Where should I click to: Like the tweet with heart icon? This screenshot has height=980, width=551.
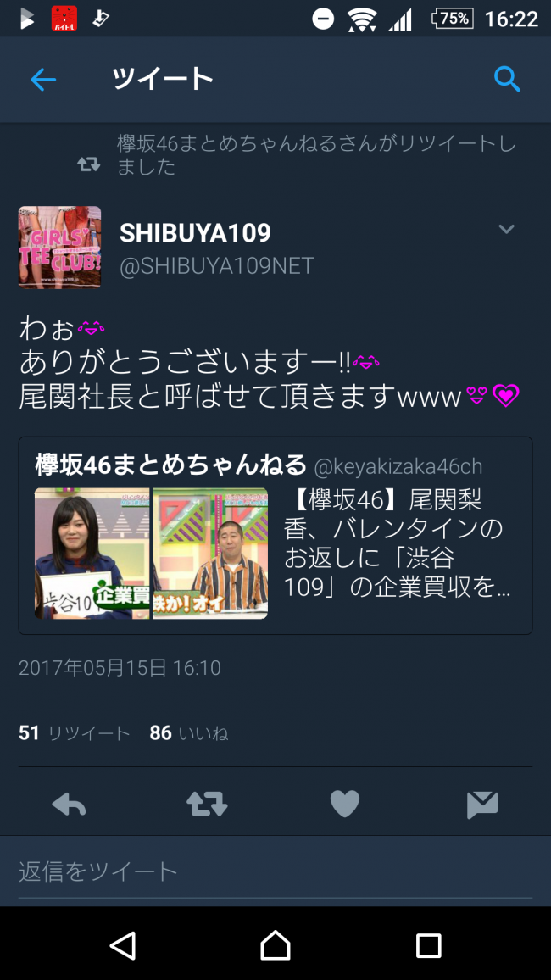point(345,804)
